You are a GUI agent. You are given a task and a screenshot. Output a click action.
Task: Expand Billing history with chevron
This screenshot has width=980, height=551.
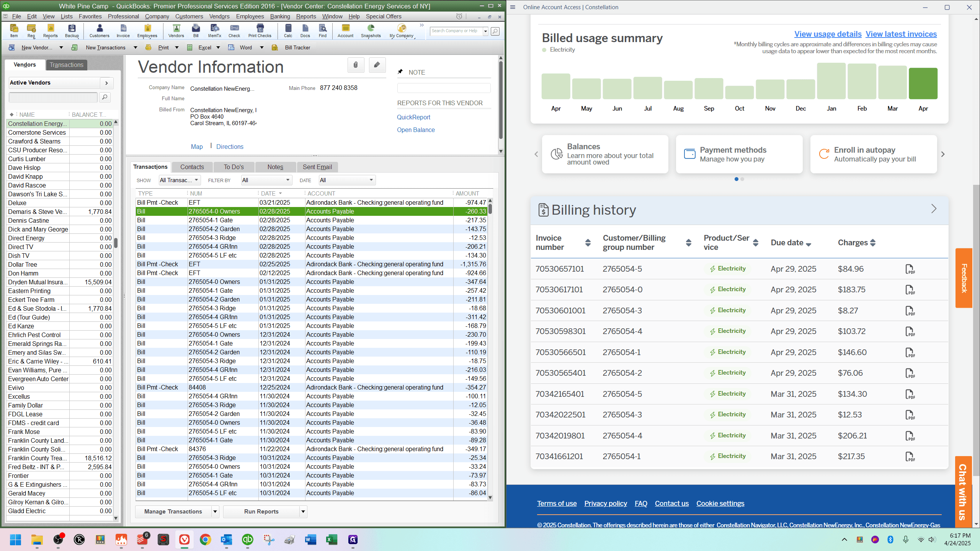(934, 209)
